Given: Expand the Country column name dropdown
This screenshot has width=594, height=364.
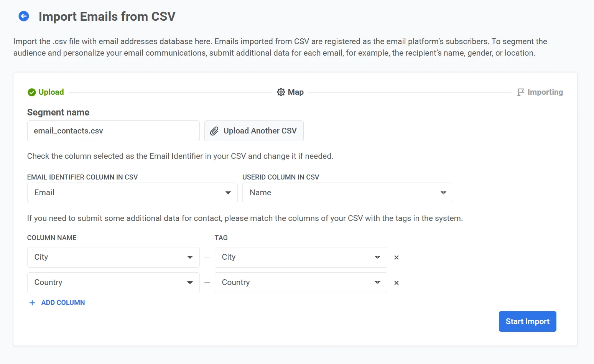Looking at the screenshot, I should pyautogui.click(x=190, y=283).
